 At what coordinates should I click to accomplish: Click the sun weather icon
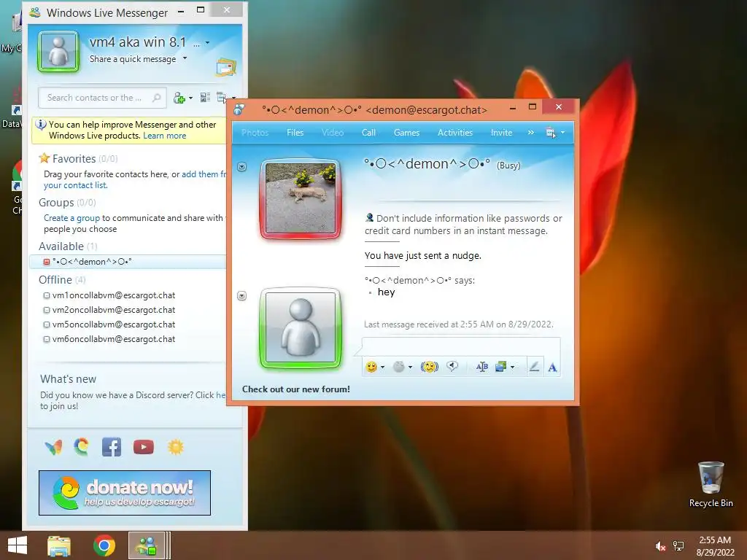pyautogui.click(x=175, y=447)
